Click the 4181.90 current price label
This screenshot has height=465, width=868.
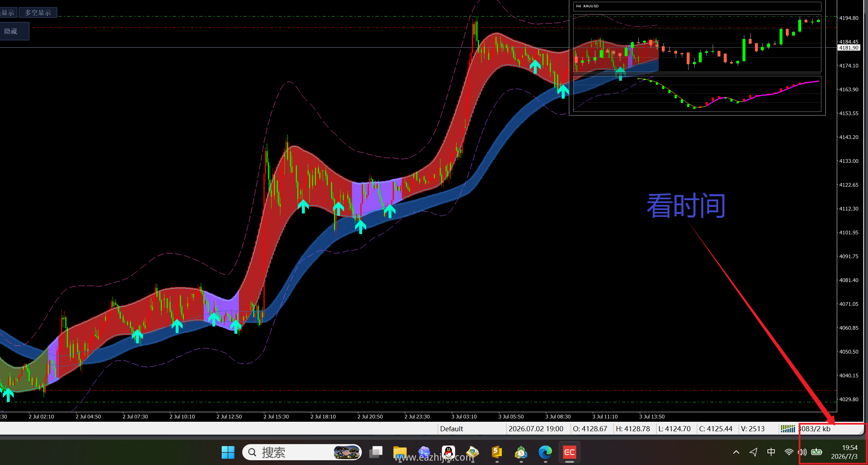click(849, 48)
